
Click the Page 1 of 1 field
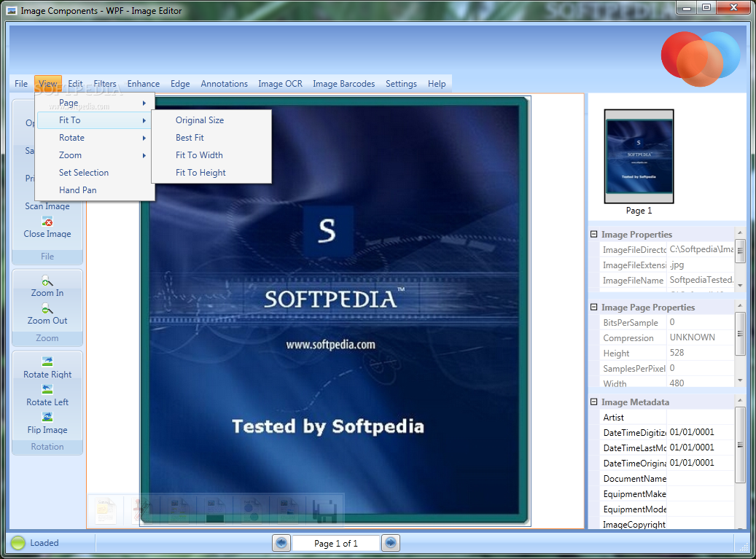click(336, 543)
